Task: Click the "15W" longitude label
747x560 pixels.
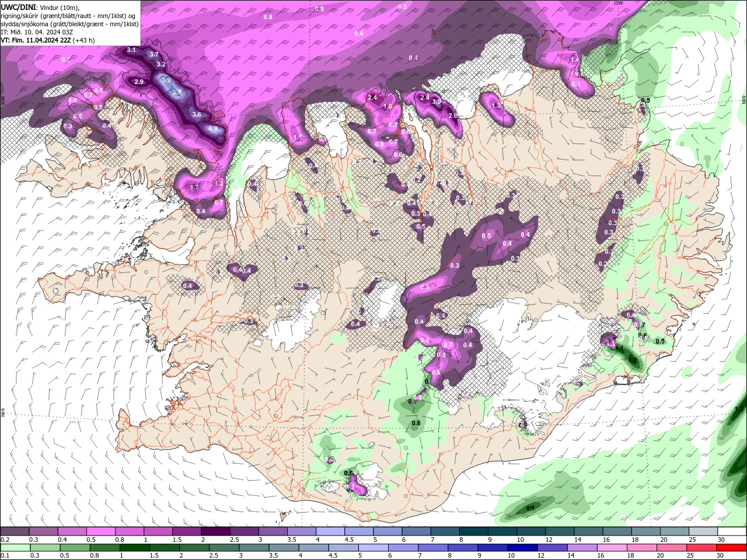Action: pos(618,3)
